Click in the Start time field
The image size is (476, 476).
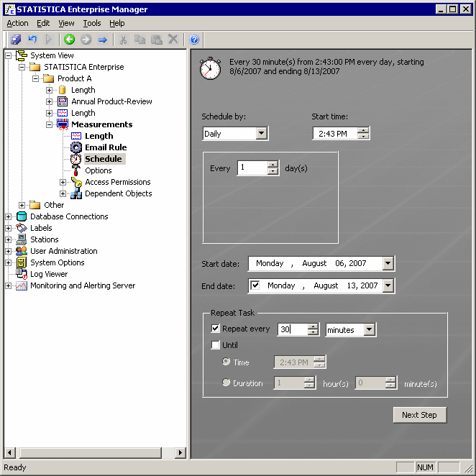pyautogui.click(x=336, y=133)
